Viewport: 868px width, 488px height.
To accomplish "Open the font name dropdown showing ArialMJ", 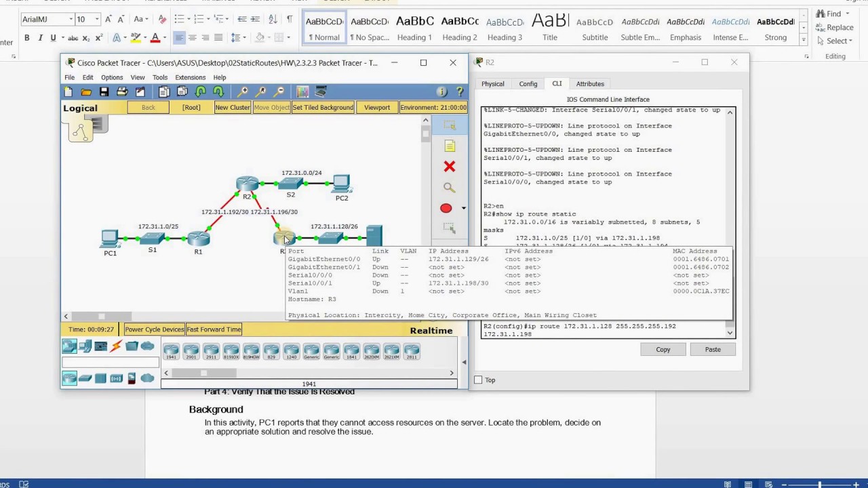I will click(70, 19).
